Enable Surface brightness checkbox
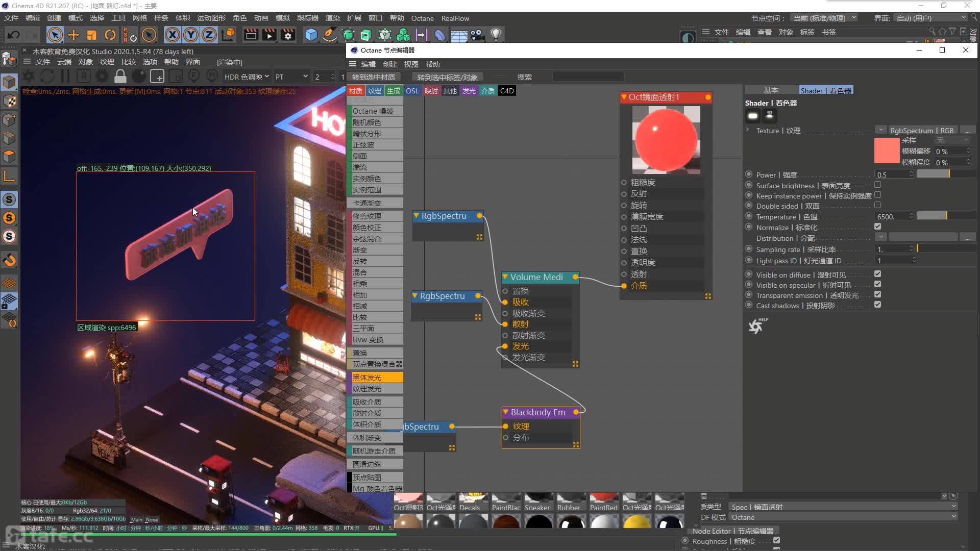 tap(877, 185)
